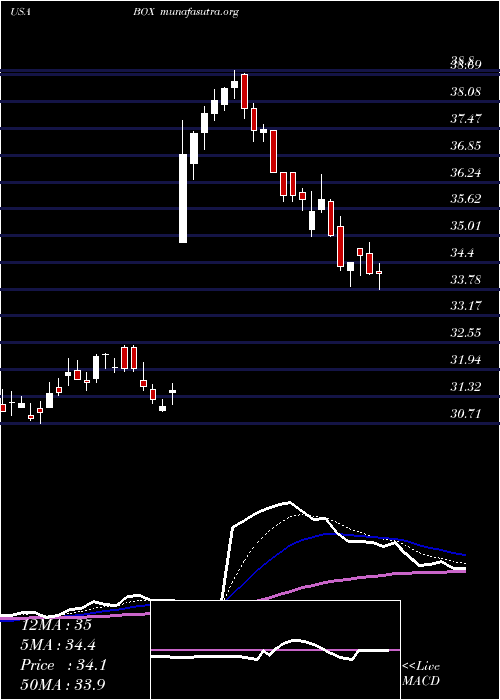This screenshot has height=700, width=500.
Task: Click the 38.08 price axis label
Action: (x=465, y=92)
